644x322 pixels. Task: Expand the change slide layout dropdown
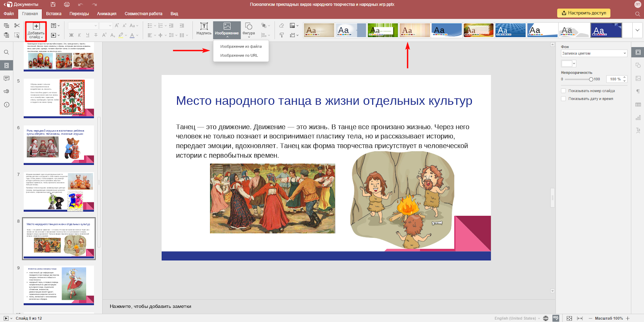click(x=55, y=25)
